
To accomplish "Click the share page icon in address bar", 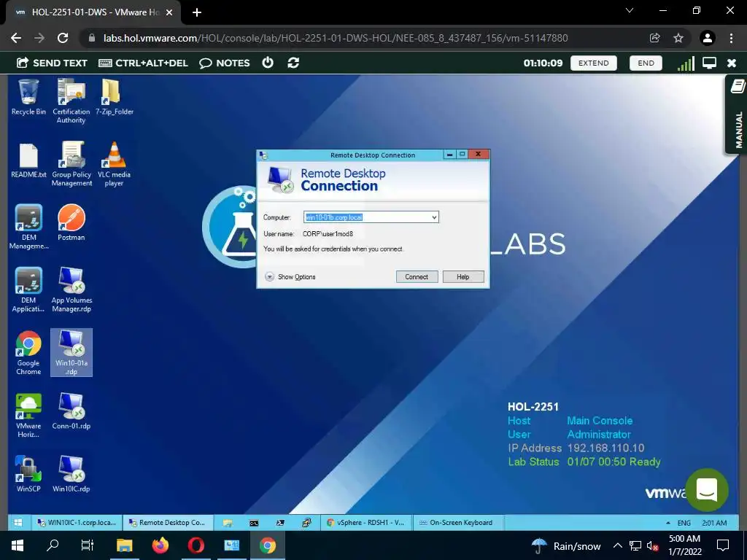I will pyautogui.click(x=655, y=38).
